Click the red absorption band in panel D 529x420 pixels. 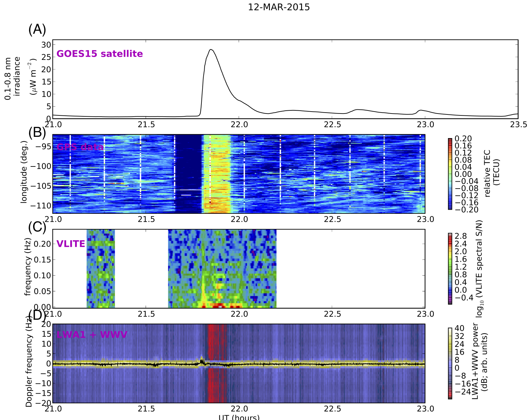[x=217, y=364]
